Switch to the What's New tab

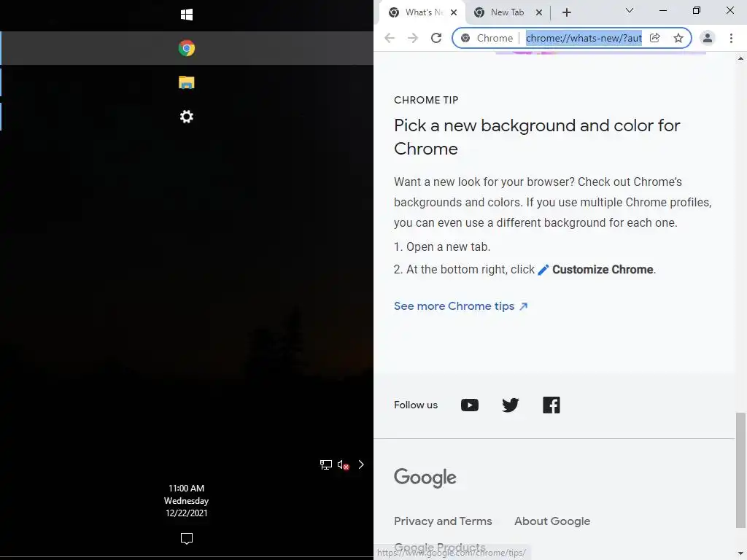[424, 12]
